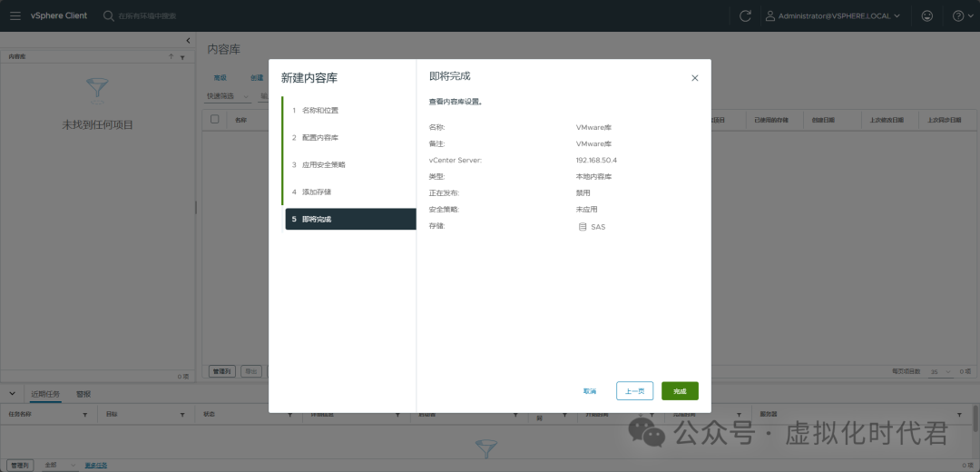This screenshot has width=980, height=472.
Task: Close the 新建内容库 dialog with X
Action: [694, 78]
